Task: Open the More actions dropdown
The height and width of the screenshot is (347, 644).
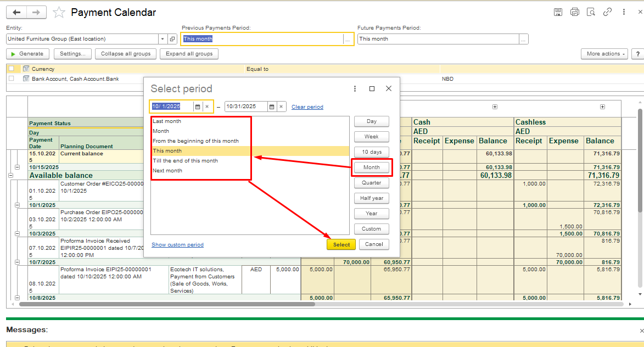Action: click(x=604, y=54)
